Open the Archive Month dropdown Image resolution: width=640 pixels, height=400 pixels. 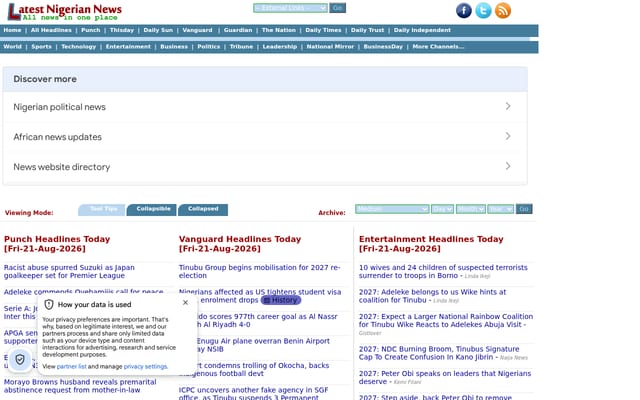(x=471, y=209)
